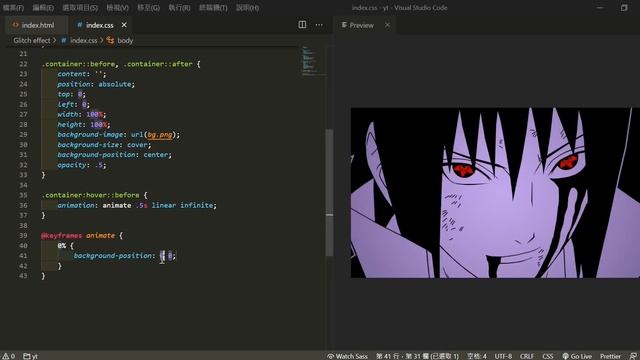Click Glitch effect breadcrumb

(x=31, y=40)
